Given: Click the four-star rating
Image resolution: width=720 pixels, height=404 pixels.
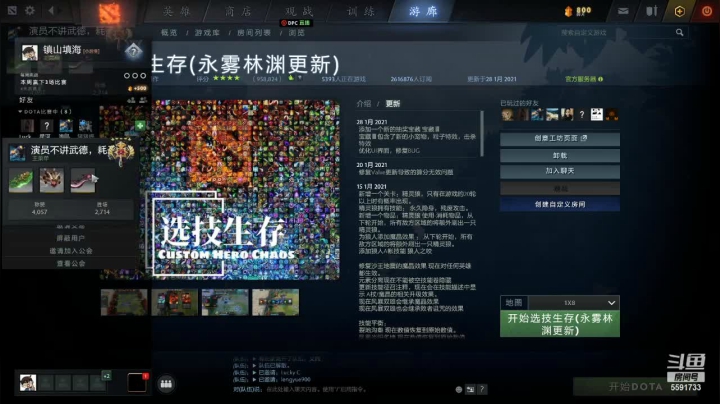Looking at the screenshot, I should click(226, 79).
